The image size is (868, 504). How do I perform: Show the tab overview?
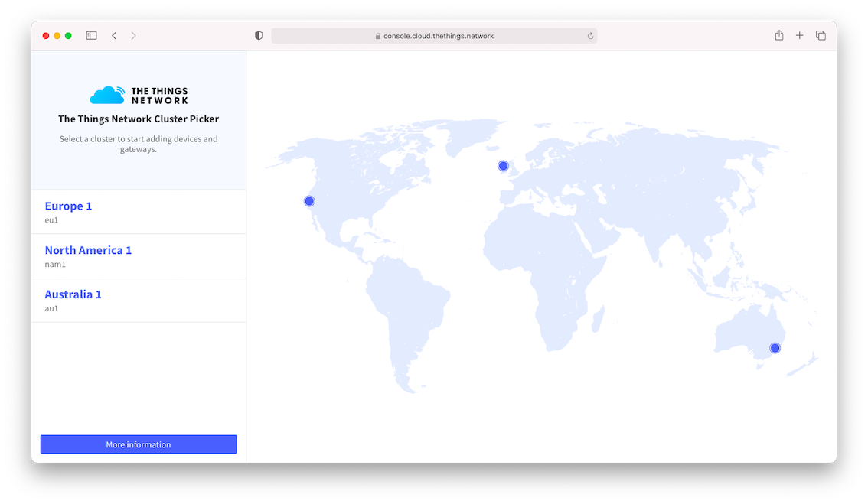coord(821,36)
